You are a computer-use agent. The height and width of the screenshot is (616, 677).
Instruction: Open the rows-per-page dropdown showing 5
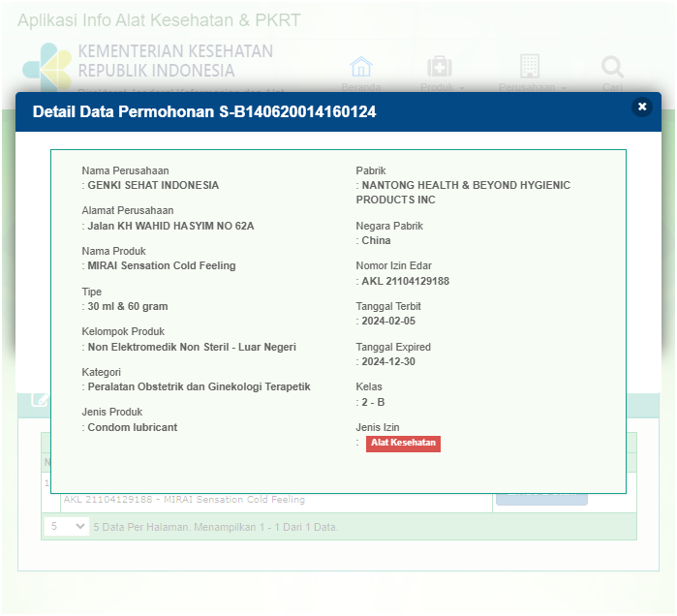(x=68, y=527)
